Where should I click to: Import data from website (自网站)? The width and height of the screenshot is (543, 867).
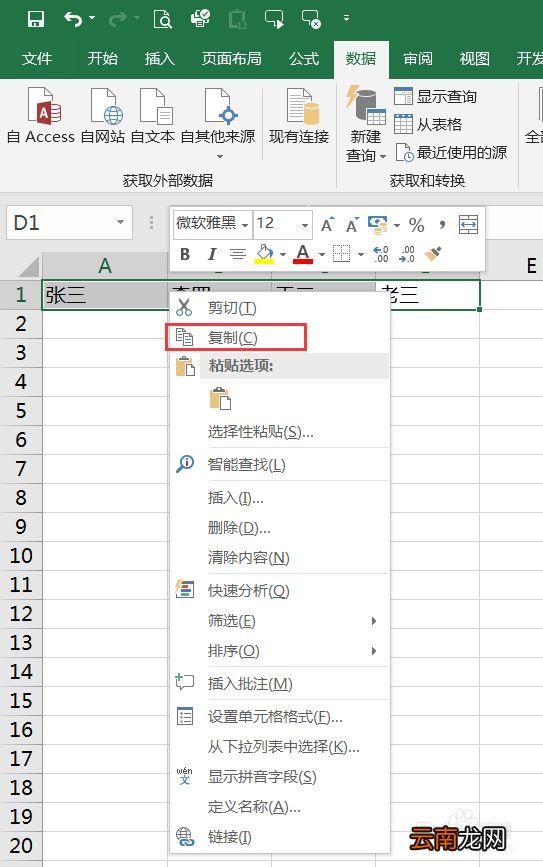(x=103, y=116)
